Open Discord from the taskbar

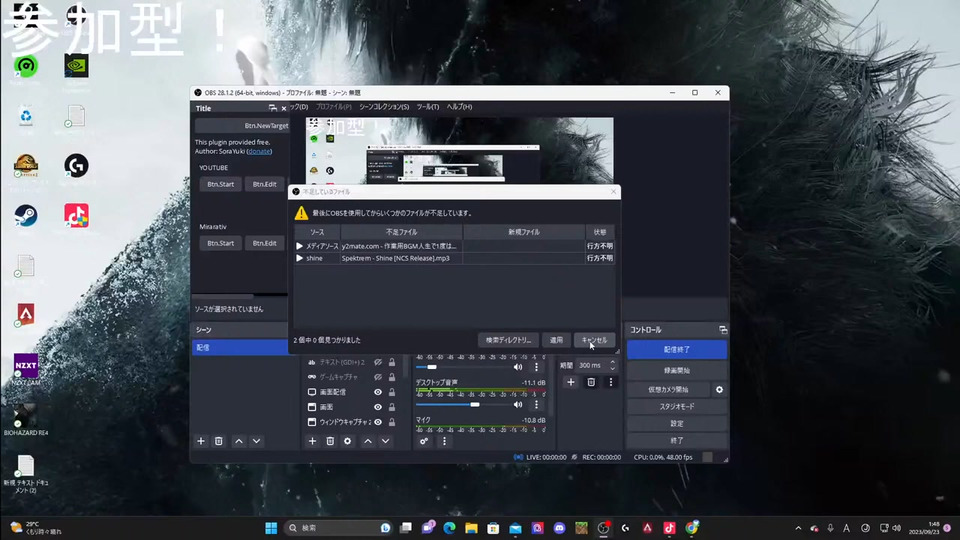(x=559, y=528)
